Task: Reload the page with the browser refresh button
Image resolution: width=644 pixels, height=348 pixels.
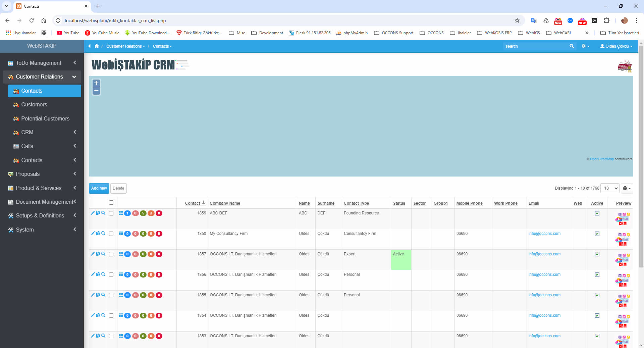Action: point(32,20)
